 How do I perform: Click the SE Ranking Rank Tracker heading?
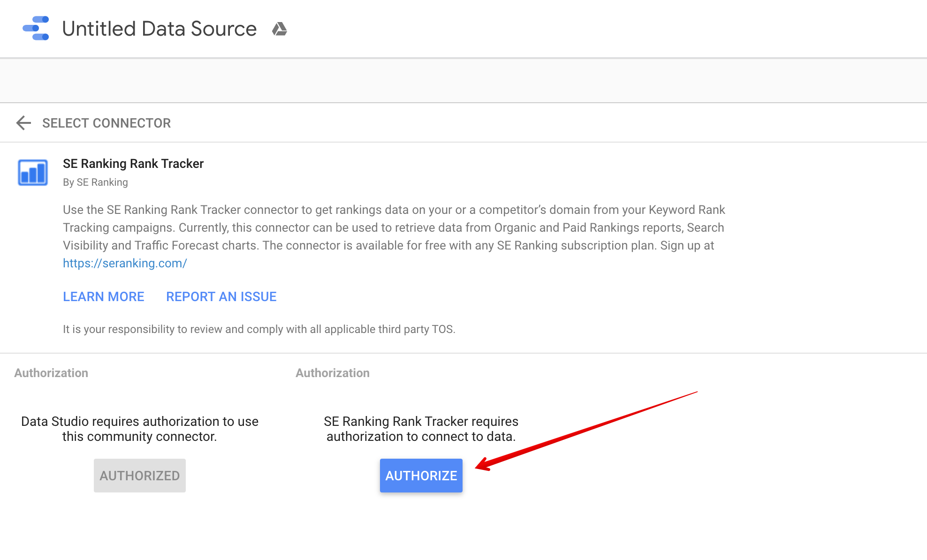[x=133, y=164]
